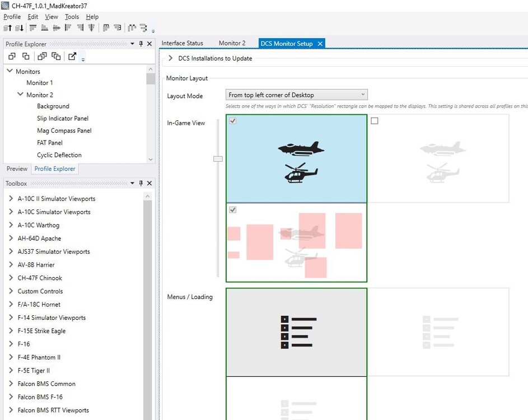Align controls on vertical center line
Viewport: 528px width, 420px height.
(91, 27)
